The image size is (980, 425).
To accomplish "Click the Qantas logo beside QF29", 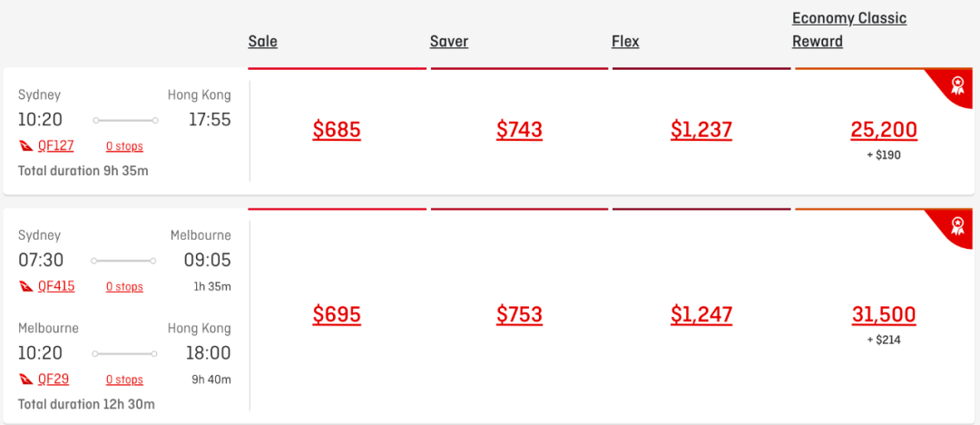I will (x=25, y=380).
